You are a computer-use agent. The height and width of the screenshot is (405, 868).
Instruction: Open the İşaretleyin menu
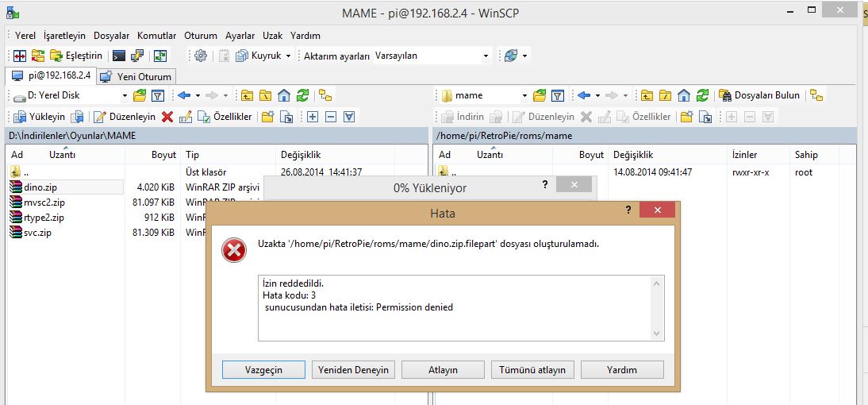[64, 36]
